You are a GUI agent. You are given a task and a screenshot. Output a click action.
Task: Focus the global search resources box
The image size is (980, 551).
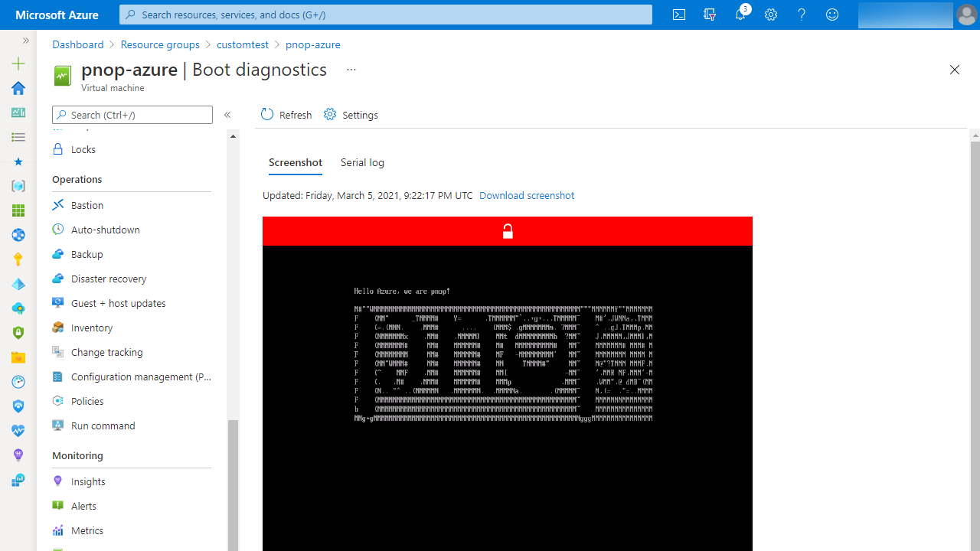coord(386,15)
